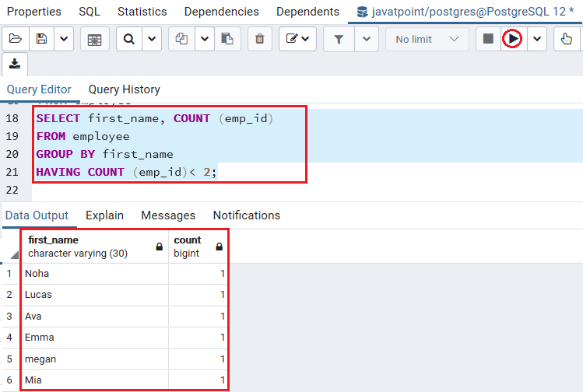This screenshot has width=583, height=392.
Task: Expand the save options dropdown arrow
Action: 64,39
